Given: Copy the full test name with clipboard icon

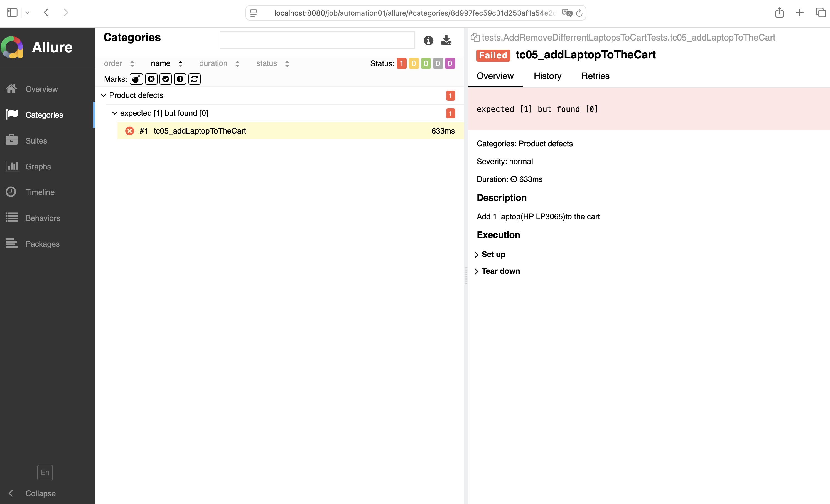Looking at the screenshot, I should tap(475, 37).
